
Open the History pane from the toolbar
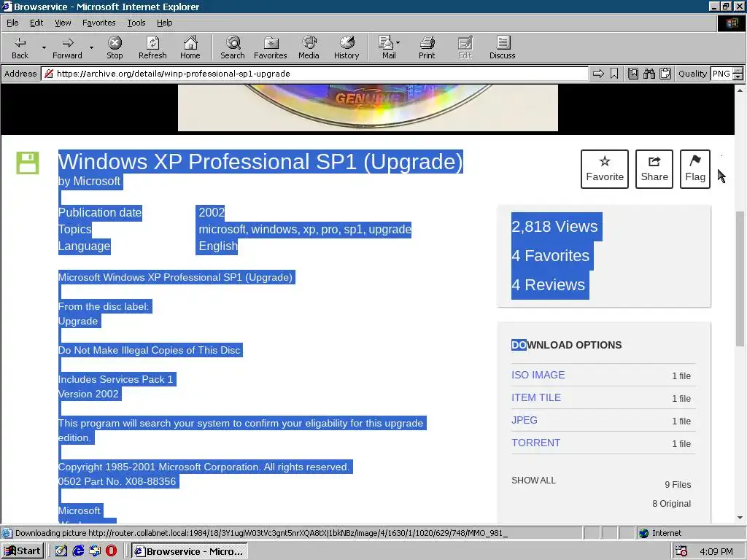347,47
